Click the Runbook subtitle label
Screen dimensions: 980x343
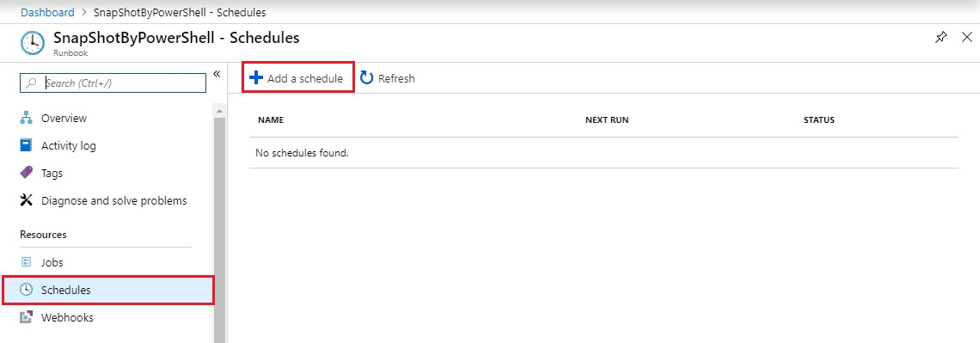pyautogui.click(x=70, y=53)
